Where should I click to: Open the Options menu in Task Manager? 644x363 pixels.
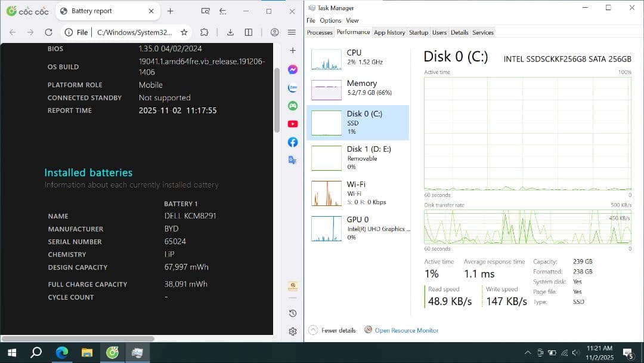pos(330,20)
